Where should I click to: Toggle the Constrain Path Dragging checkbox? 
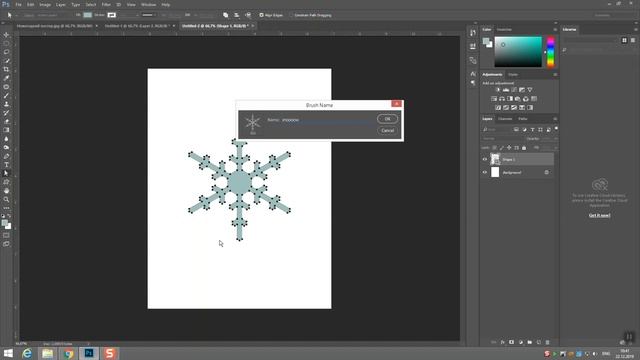(x=291, y=15)
